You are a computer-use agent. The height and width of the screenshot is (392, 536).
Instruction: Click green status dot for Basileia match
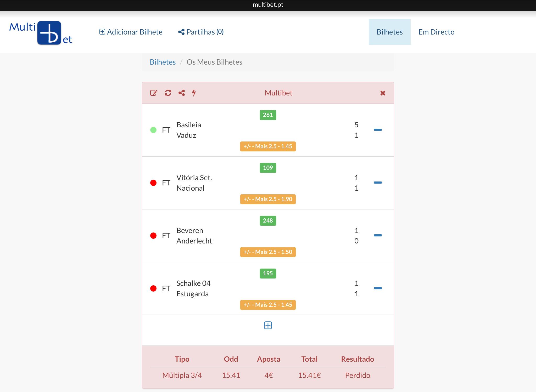point(153,130)
